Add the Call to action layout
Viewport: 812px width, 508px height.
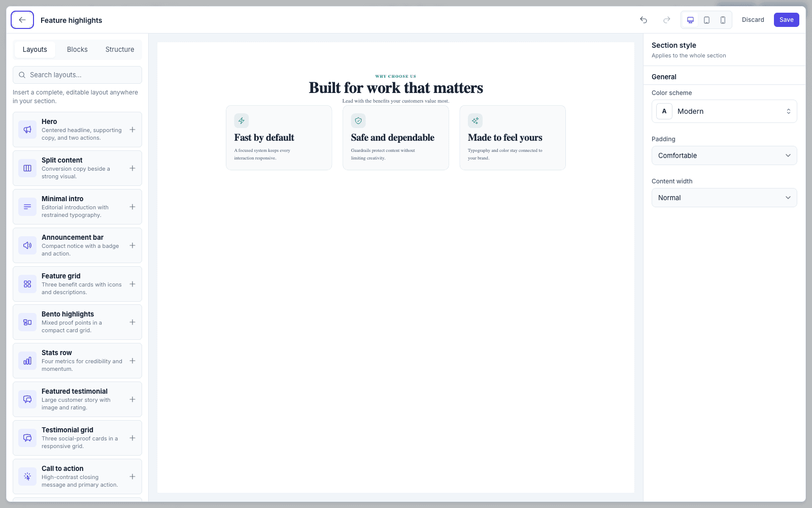coord(132,477)
